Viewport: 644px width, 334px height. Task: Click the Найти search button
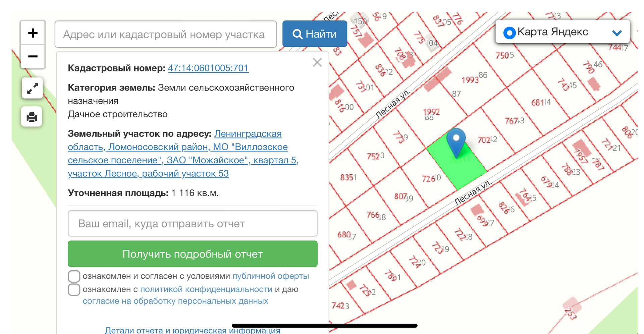(315, 34)
